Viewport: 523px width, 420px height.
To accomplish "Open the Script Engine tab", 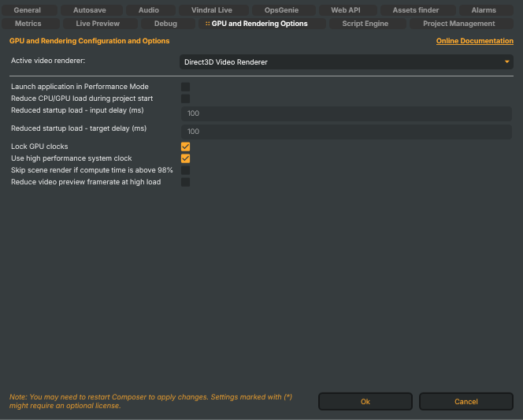I will coord(368,24).
